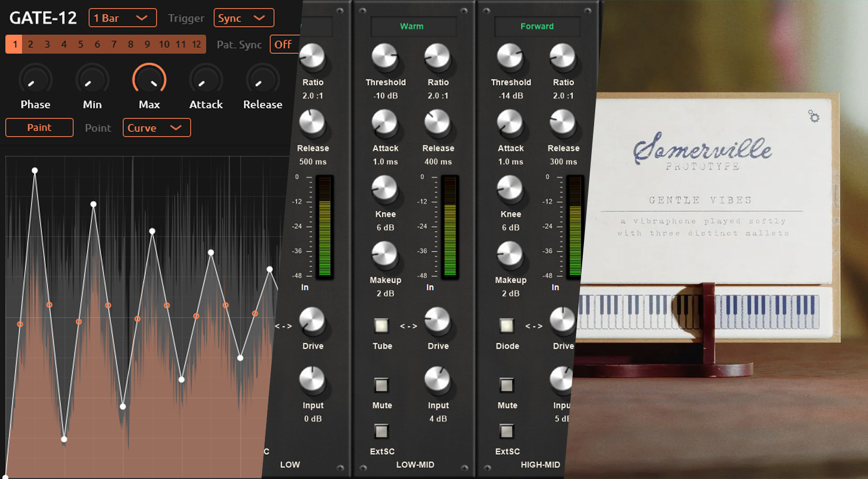Open the 1 Bar length dropdown
Image resolution: width=868 pixels, height=479 pixels.
click(122, 17)
